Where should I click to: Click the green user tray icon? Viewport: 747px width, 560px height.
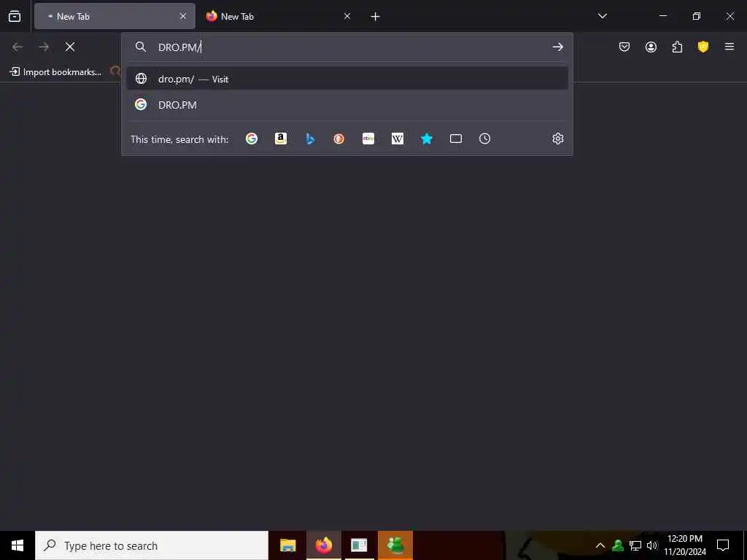coord(618,545)
